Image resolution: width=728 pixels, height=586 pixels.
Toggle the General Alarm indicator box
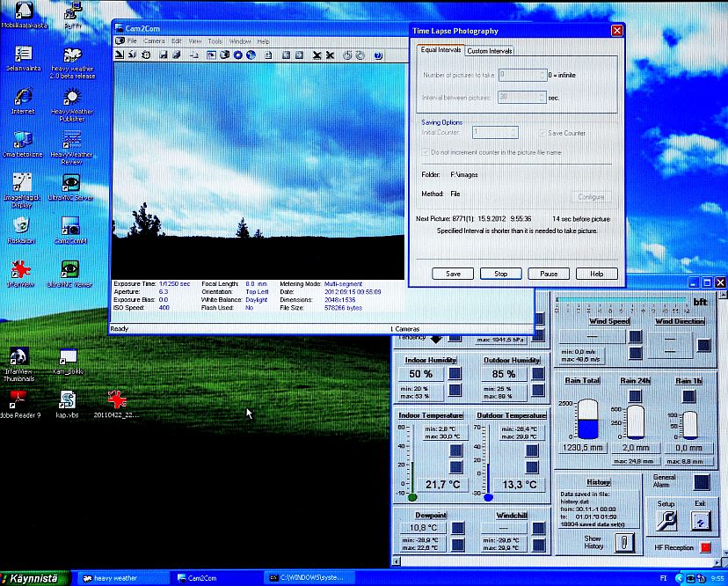[x=701, y=482]
